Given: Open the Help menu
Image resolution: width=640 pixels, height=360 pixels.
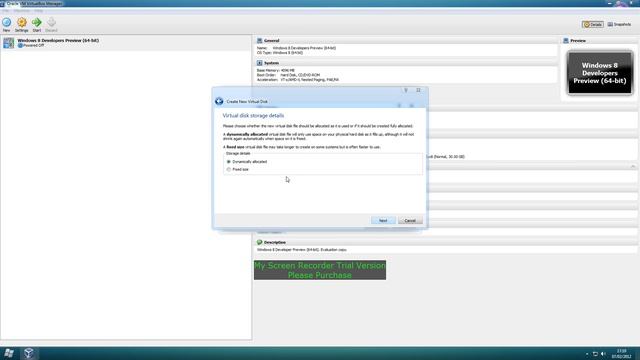Looking at the screenshot, I should pyautogui.click(x=38, y=11).
